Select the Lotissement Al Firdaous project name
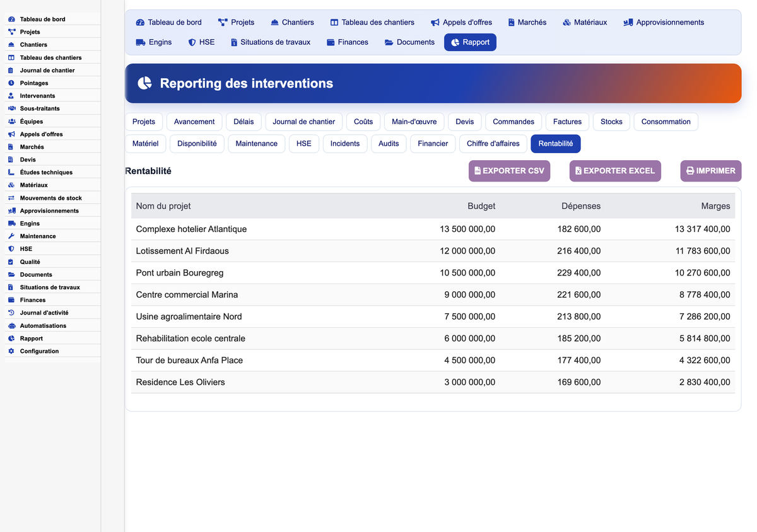 coord(182,251)
